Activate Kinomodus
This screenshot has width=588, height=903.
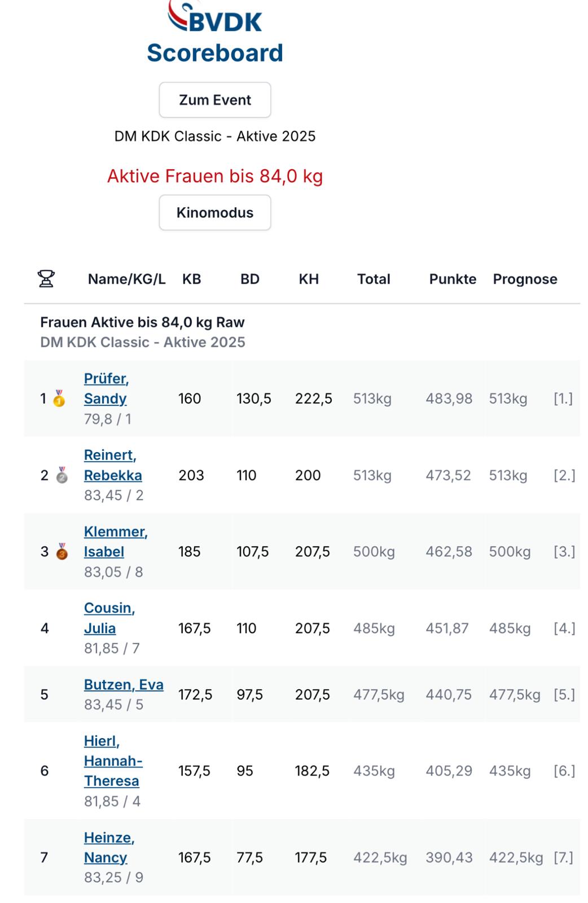point(215,213)
